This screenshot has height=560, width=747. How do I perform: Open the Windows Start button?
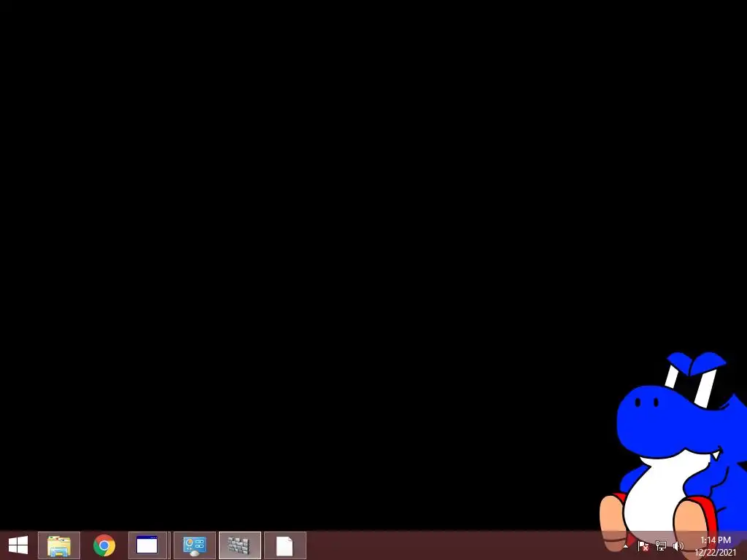[x=18, y=545]
